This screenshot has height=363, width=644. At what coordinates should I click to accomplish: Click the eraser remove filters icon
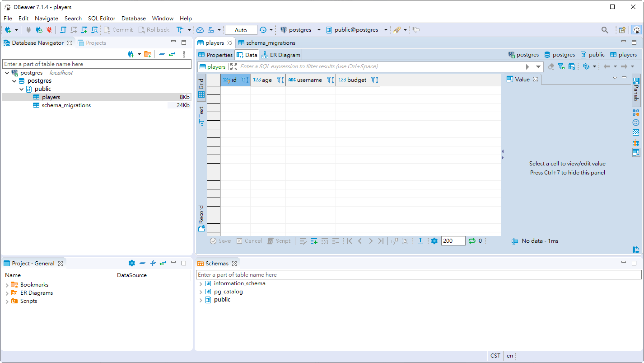tap(551, 66)
